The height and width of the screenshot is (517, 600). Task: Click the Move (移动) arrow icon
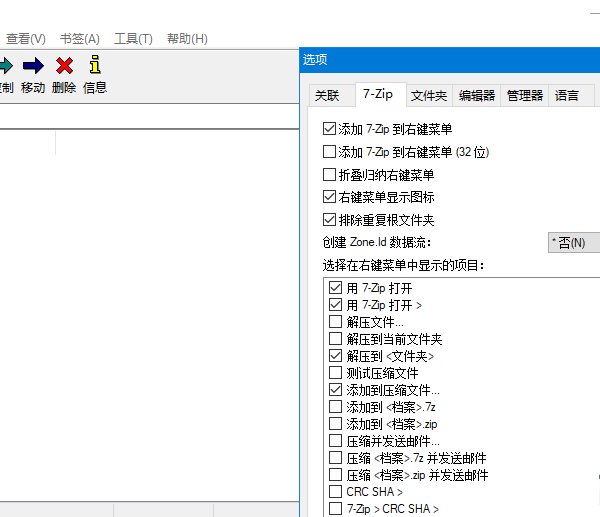coord(33,67)
